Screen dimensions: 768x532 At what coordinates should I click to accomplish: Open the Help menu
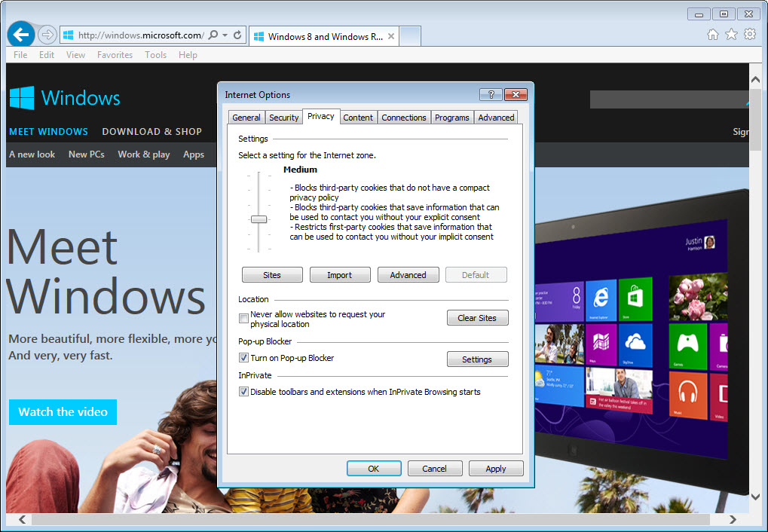coord(188,55)
